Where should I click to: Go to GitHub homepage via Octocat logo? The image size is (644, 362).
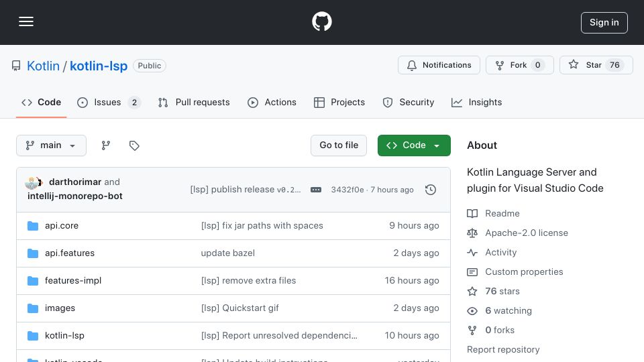pos(321,21)
